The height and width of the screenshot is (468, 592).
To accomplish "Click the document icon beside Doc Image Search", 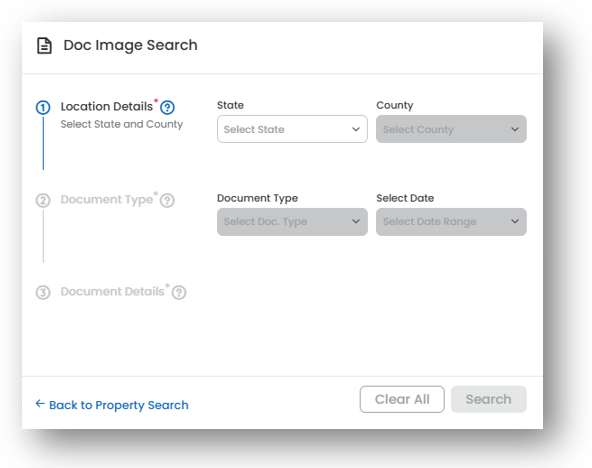I will tap(44, 46).
